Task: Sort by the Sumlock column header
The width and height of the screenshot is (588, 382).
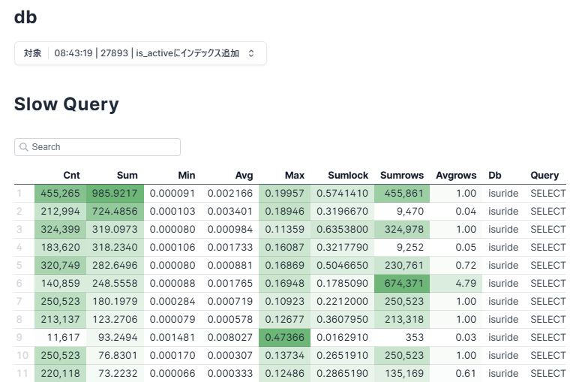Action: (x=348, y=176)
